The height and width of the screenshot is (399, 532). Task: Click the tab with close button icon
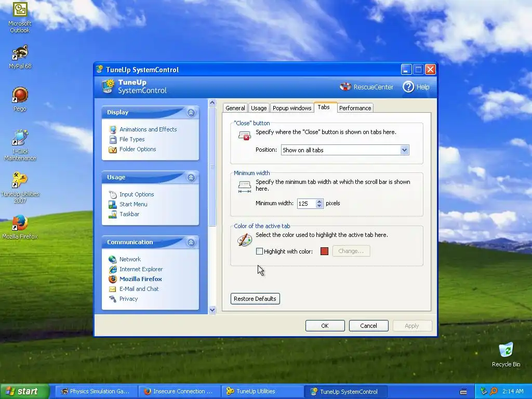[x=244, y=136]
